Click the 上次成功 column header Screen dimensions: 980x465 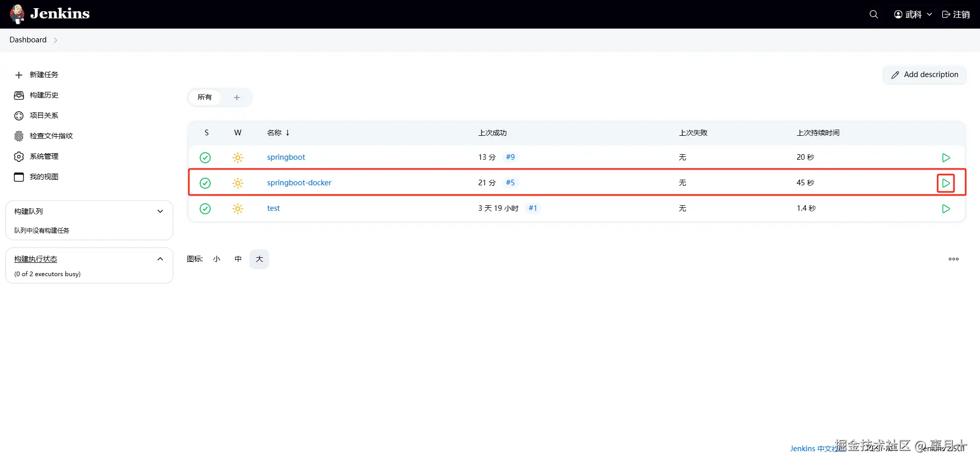pyautogui.click(x=493, y=133)
